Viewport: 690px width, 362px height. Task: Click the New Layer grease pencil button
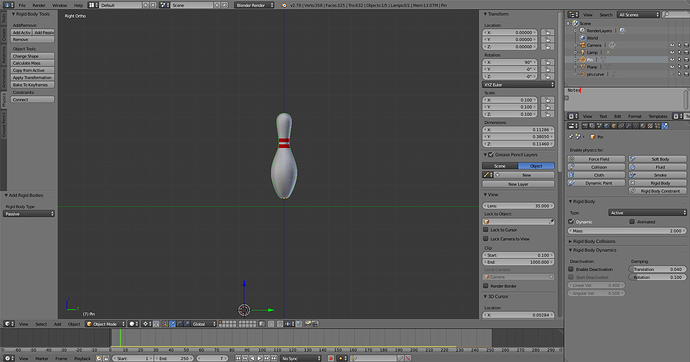tap(518, 184)
